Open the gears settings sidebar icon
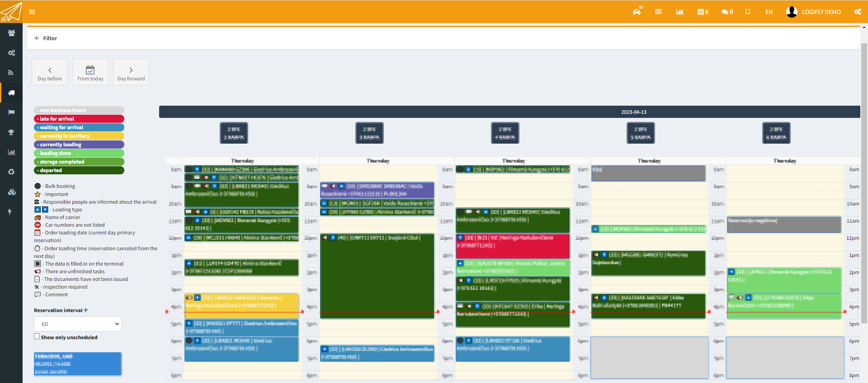868x383 pixels. [11, 53]
